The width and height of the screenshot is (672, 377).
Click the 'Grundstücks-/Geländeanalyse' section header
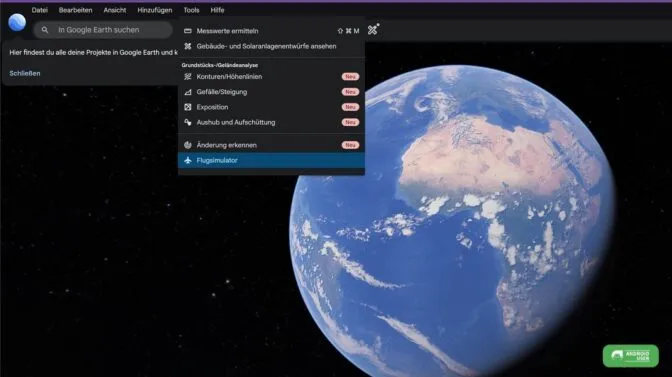coord(220,65)
